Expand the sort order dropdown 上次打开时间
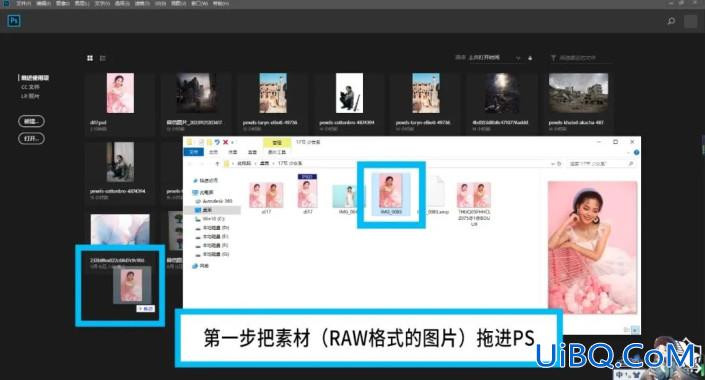 pyautogui.click(x=494, y=58)
